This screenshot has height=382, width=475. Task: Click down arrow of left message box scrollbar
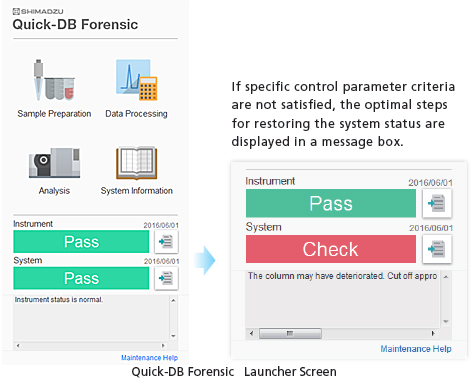pos(173,336)
